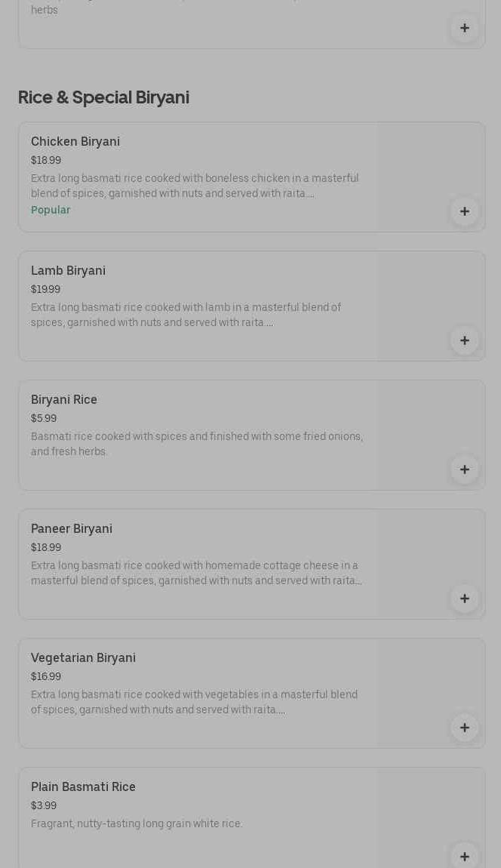Image resolution: width=501 pixels, height=868 pixels.
Task: Click the $3.99 price of Plain Basmati Rice
Action: pos(44,806)
